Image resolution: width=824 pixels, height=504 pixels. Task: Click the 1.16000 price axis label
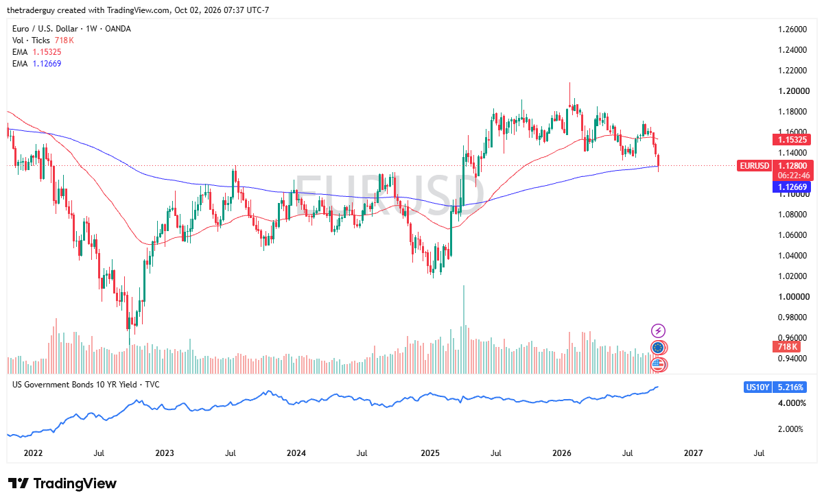[792, 131]
